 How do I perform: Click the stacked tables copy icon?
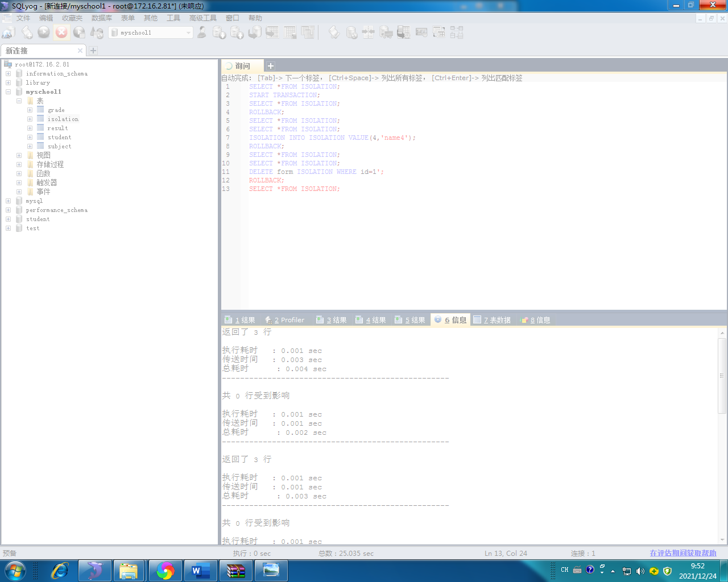click(308, 32)
